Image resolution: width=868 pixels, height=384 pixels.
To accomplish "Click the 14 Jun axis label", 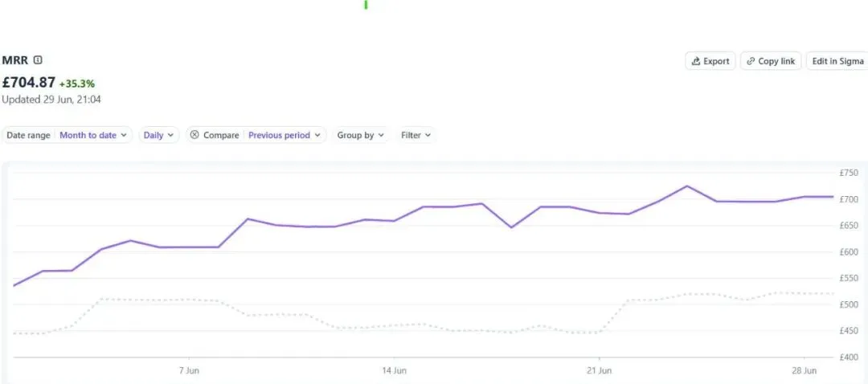I will click(x=394, y=370).
